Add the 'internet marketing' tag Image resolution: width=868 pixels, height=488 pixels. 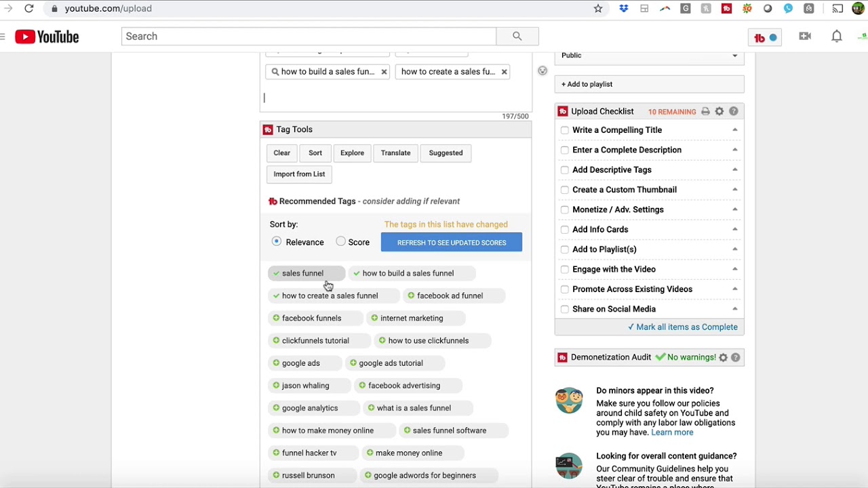tap(416, 318)
